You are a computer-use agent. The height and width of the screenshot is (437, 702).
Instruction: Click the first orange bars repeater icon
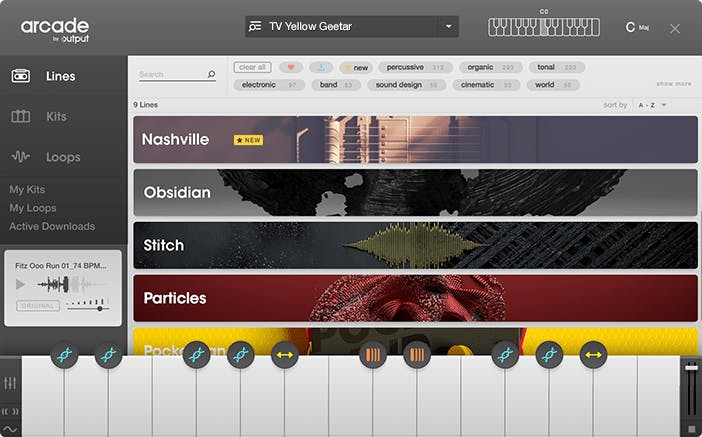point(373,355)
